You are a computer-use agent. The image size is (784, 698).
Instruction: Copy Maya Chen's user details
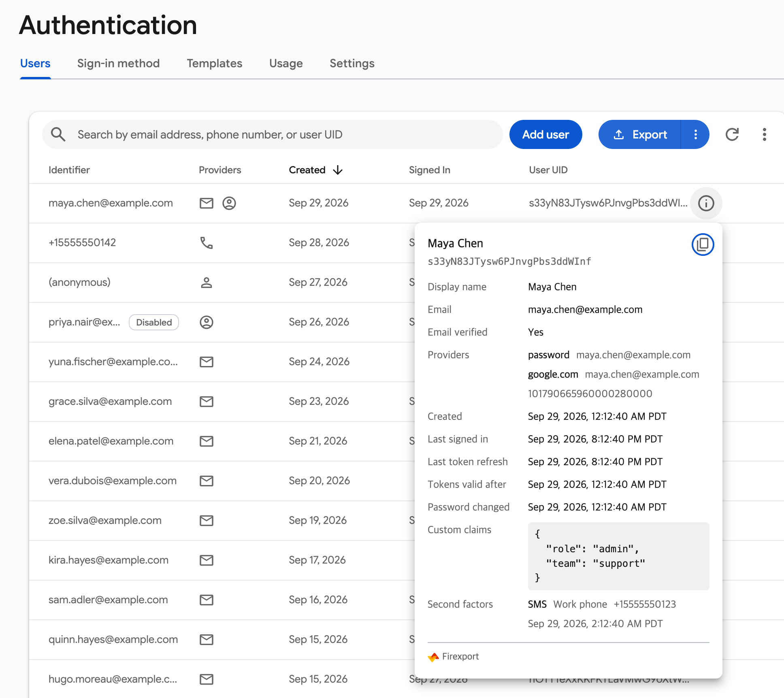pos(703,245)
